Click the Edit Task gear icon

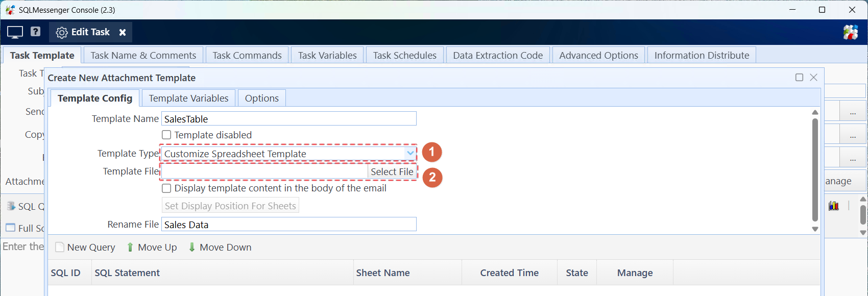[x=62, y=32]
